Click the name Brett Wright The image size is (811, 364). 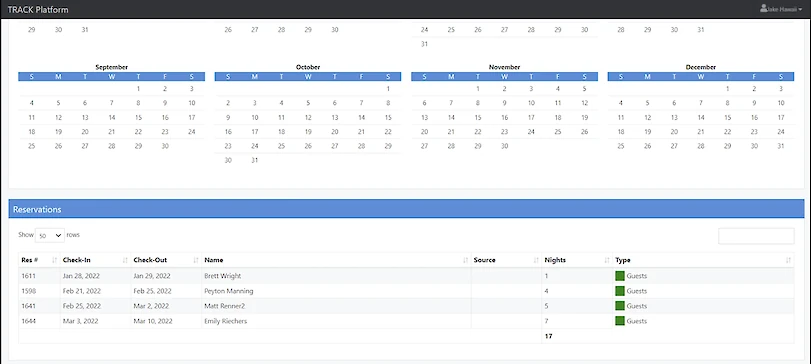pos(222,276)
